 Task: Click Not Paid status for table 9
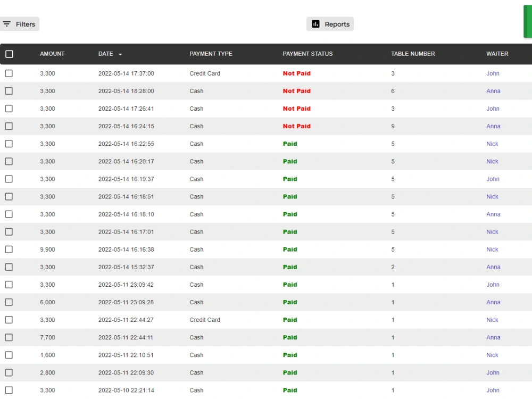[297, 126]
